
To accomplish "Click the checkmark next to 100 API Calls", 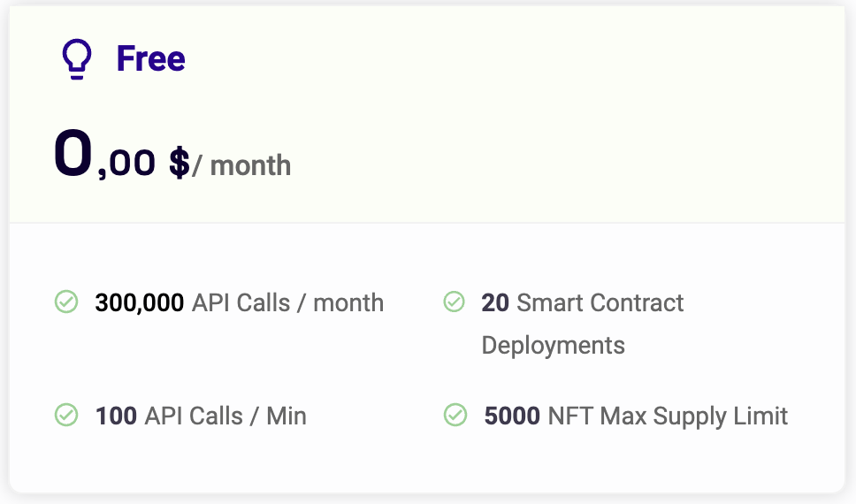I will coord(66,415).
